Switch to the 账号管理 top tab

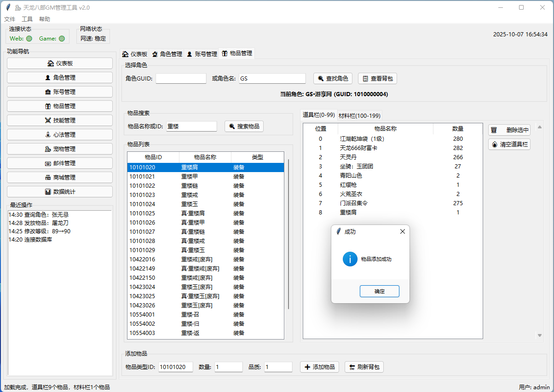(x=202, y=54)
